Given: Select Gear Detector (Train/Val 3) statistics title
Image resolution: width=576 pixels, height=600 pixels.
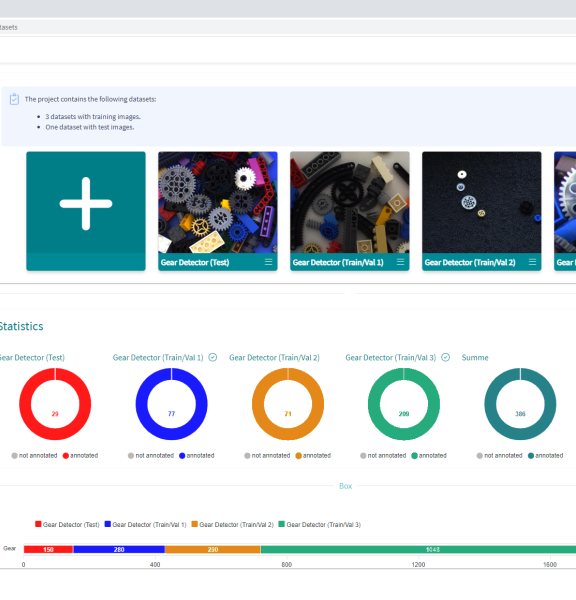Looking at the screenshot, I should coord(391,358).
